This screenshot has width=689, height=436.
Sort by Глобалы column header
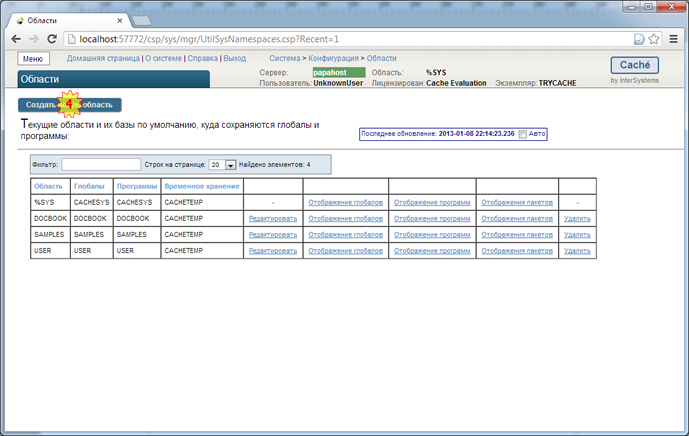click(x=89, y=186)
